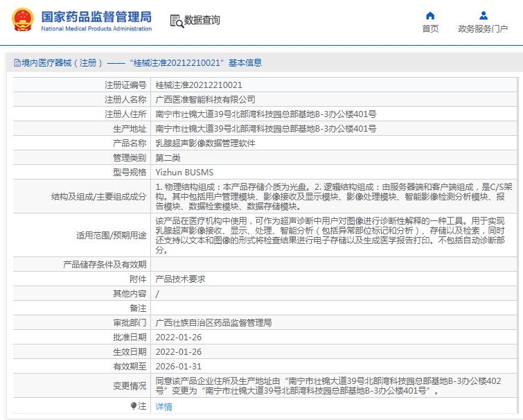Click the 审批部门 row label
The height and width of the screenshot is (420, 523).
pos(130,322)
